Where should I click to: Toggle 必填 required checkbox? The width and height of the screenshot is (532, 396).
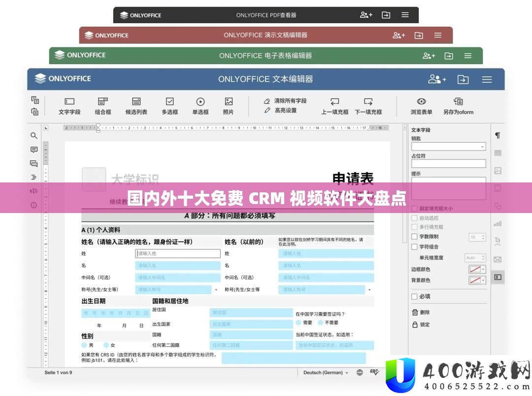pos(414,296)
